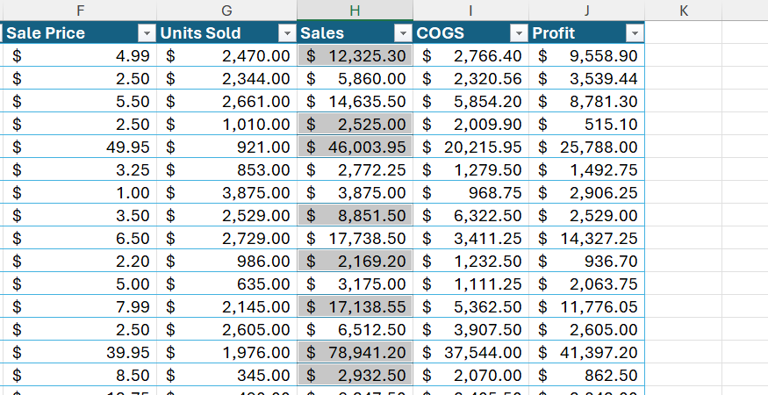This screenshot has height=395, width=768.
Task: Select column K header
Action: click(683, 10)
